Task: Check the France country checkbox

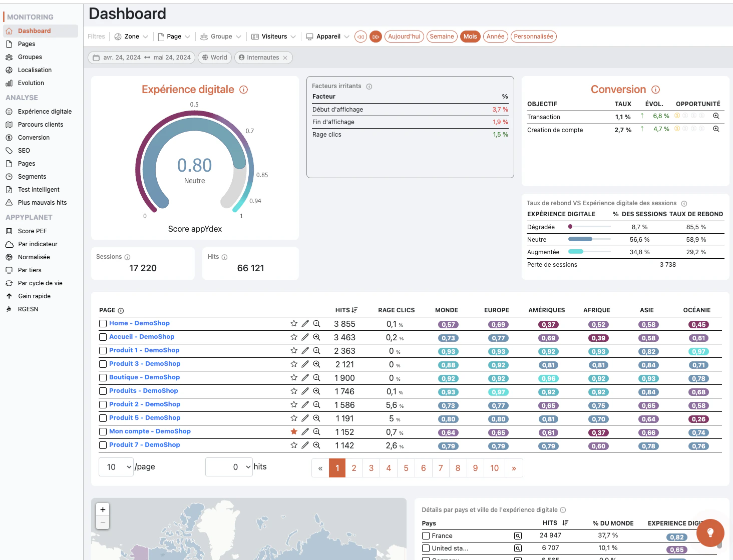Action: pyautogui.click(x=426, y=536)
